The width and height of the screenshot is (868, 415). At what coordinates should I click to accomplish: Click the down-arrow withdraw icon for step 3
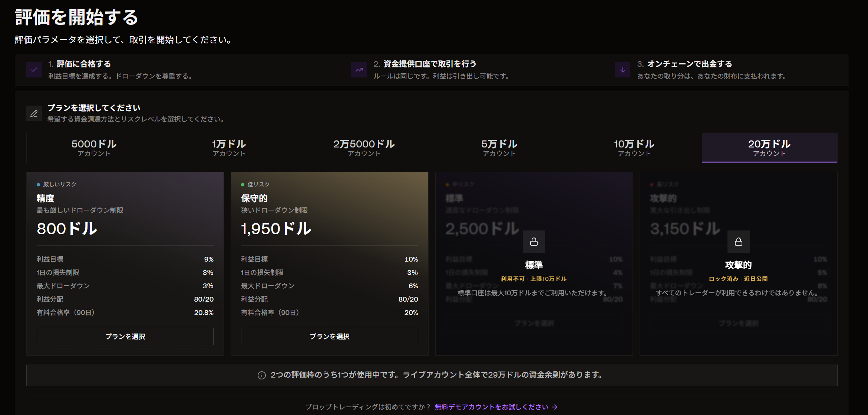point(623,70)
